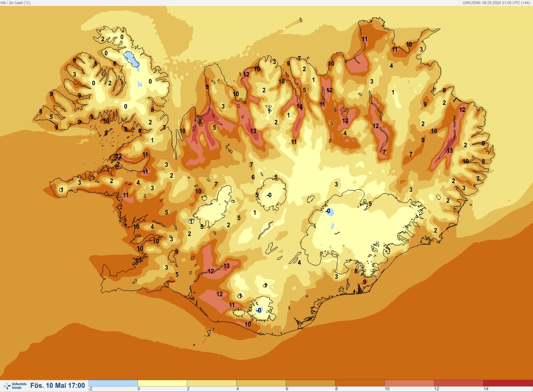Click the '14' temperature value on the map
The width and height of the screenshot is (533, 392).
click(x=299, y=107)
